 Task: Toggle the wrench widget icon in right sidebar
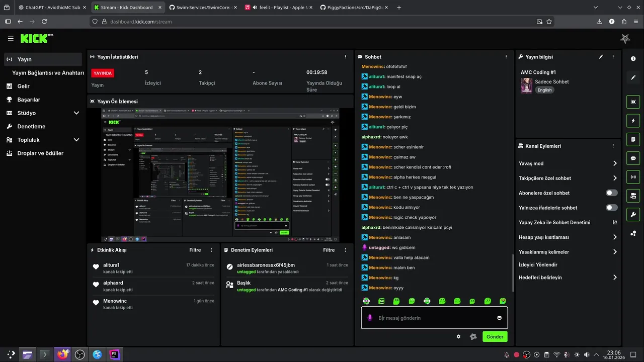633,214
